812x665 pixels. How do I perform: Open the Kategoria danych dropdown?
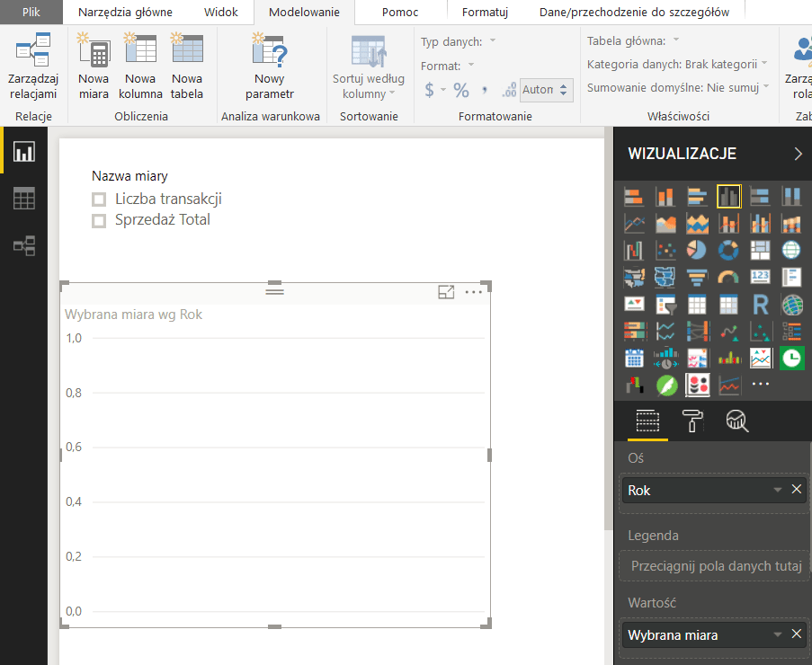tap(764, 64)
